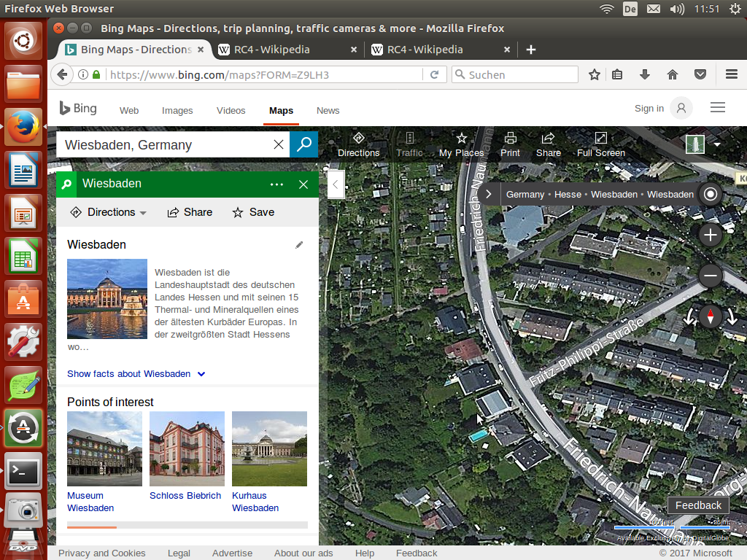Open a new Firefox tab
Screen dimensions: 747x560
point(531,50)
